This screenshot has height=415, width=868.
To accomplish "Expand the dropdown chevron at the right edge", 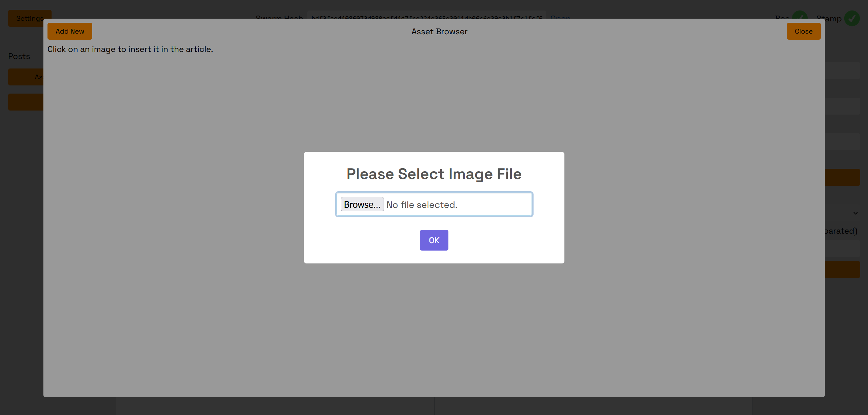I will [x=855, y=213].
